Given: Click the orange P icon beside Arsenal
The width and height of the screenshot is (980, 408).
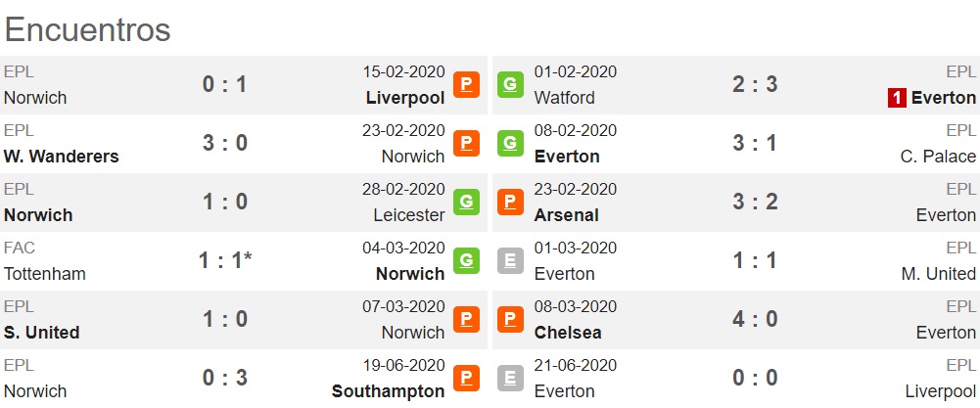Looking at the screenshot, I should point(510,202).
